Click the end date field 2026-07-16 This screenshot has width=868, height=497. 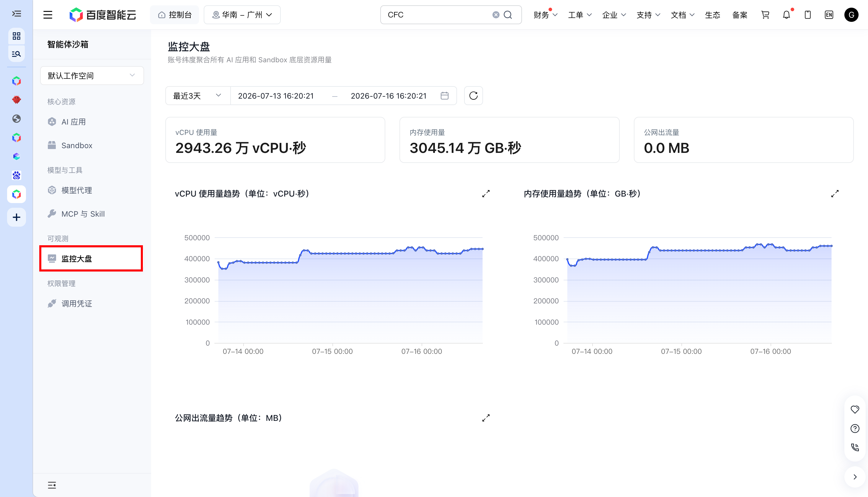[x=389, y=96]
